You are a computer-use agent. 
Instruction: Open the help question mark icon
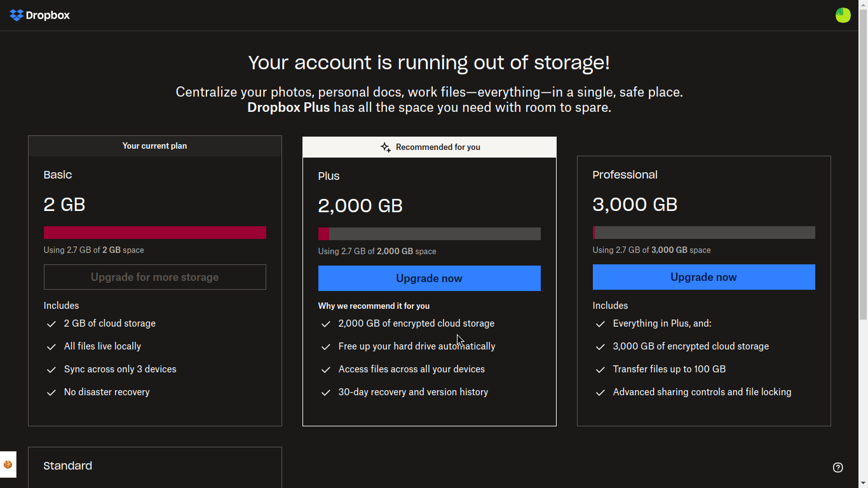pyautogui.click(x=837, y=468)
